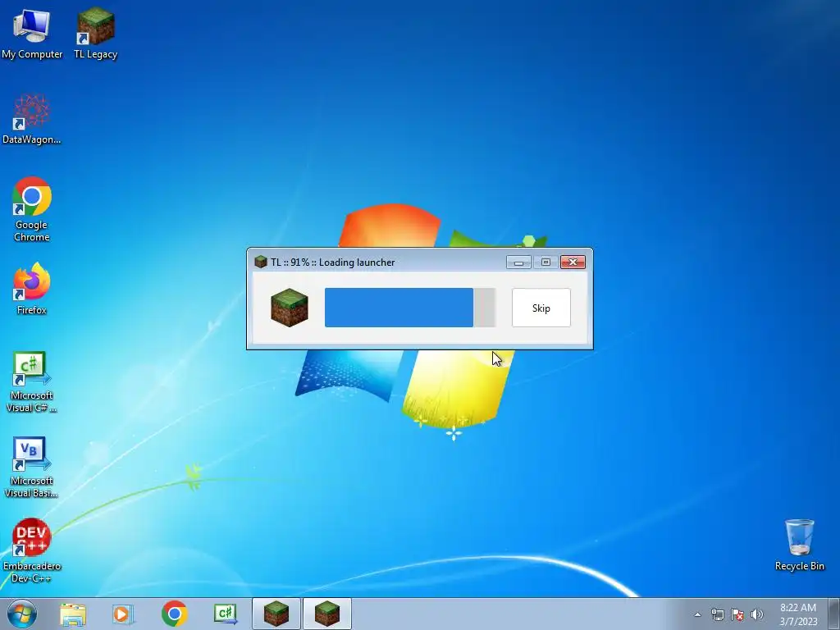This screenshot has height=630, width=840.
Task: Show hidden tray icons arrow
Action: point(697,614)
